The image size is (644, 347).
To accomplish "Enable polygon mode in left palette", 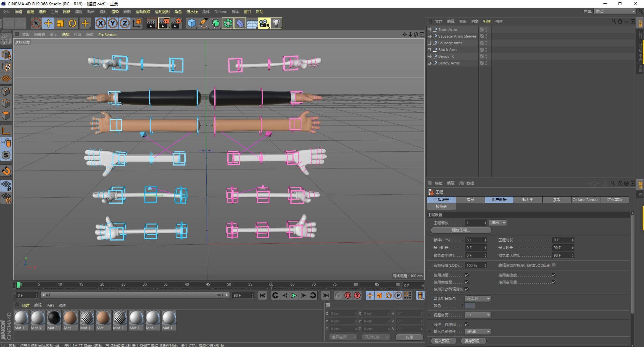I will pyautogui.click(x=6, y=115).
